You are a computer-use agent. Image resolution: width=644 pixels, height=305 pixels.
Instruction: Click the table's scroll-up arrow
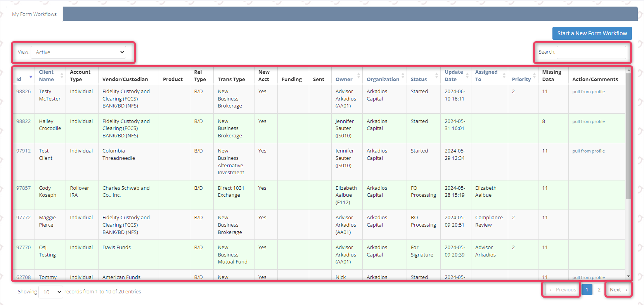point(628,71)
